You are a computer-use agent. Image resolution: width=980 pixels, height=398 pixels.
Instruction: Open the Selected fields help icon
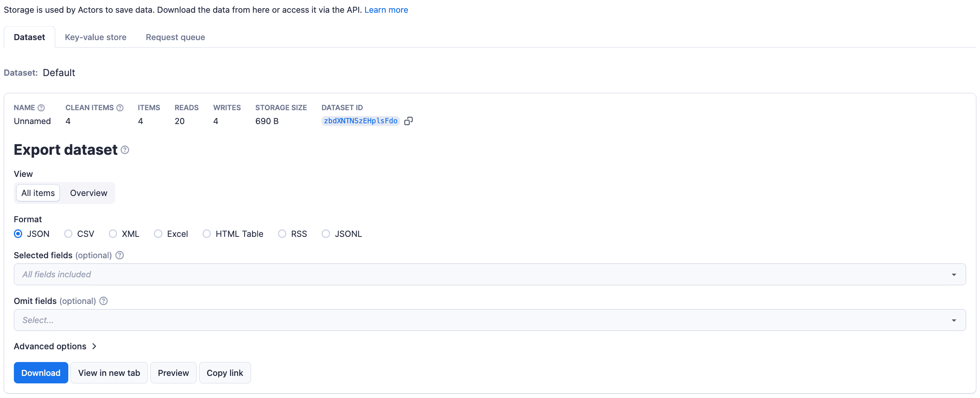[x=119, y=255]
